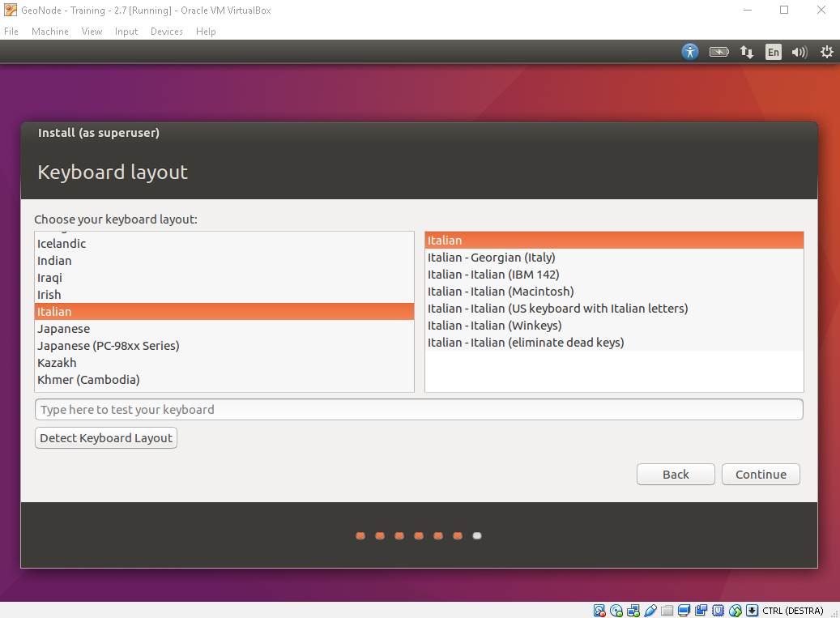Screen dimensions: 840x618
Task: Click the VirtualBox network adapters status icon
Action: 633,611
